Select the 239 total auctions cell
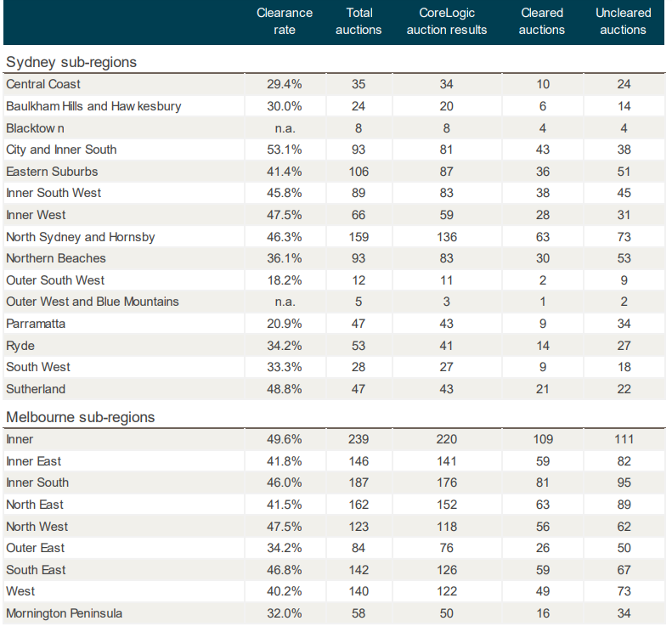Image resolution: width=672 pixels, height=632 pixels. [x=359, y=439]
